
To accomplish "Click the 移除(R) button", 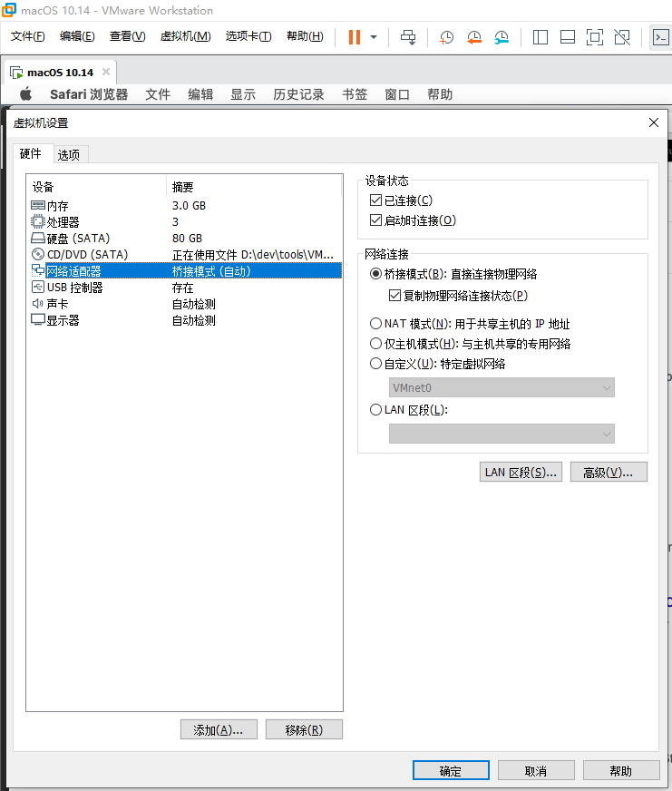I will [x=304, y=729].
